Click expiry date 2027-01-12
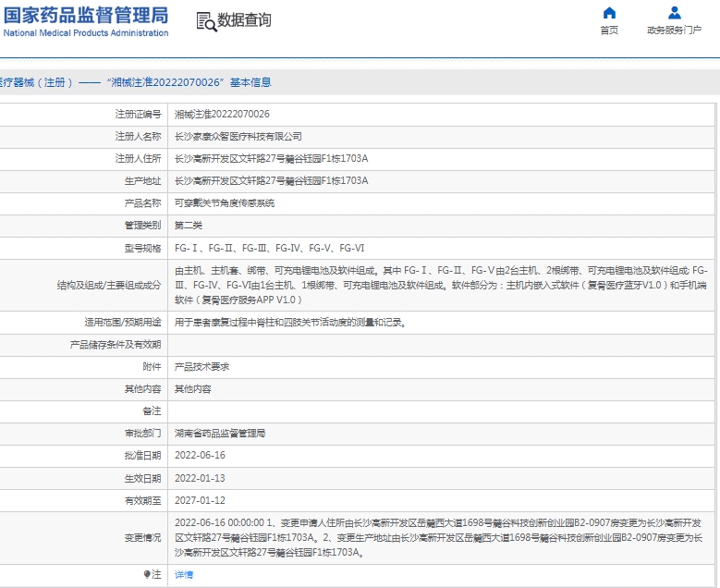 click(x=200, y=500)
